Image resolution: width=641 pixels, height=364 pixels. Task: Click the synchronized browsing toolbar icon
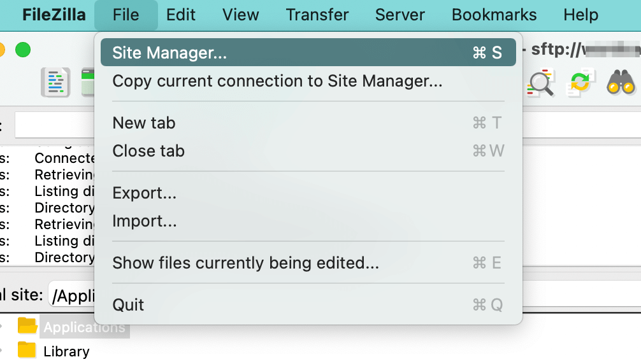[x=581, y=83]
